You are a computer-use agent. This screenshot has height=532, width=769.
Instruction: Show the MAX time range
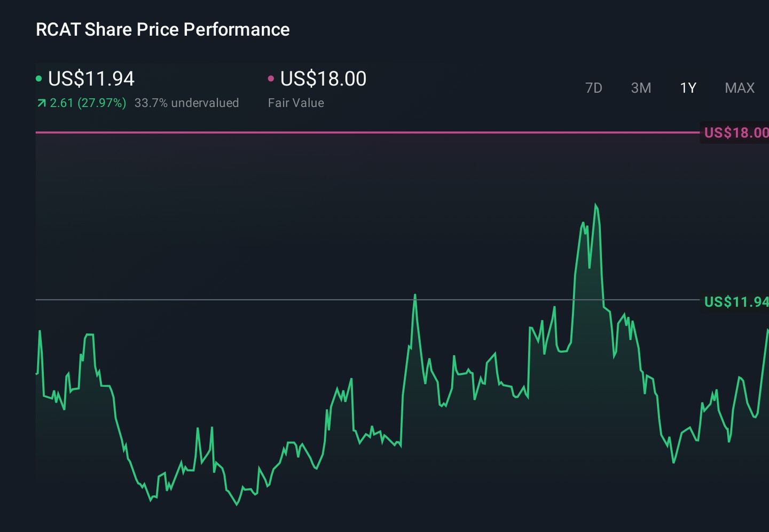click(740, 88)
